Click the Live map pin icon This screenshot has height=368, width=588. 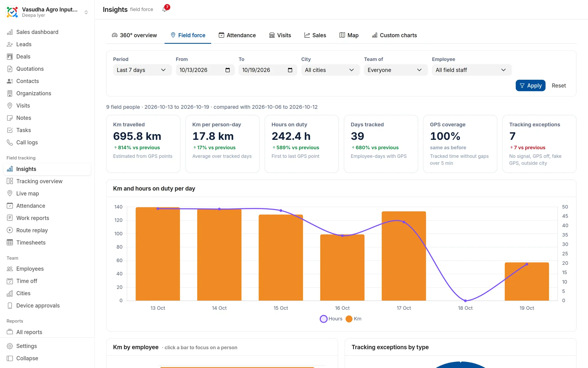point(10,194)
